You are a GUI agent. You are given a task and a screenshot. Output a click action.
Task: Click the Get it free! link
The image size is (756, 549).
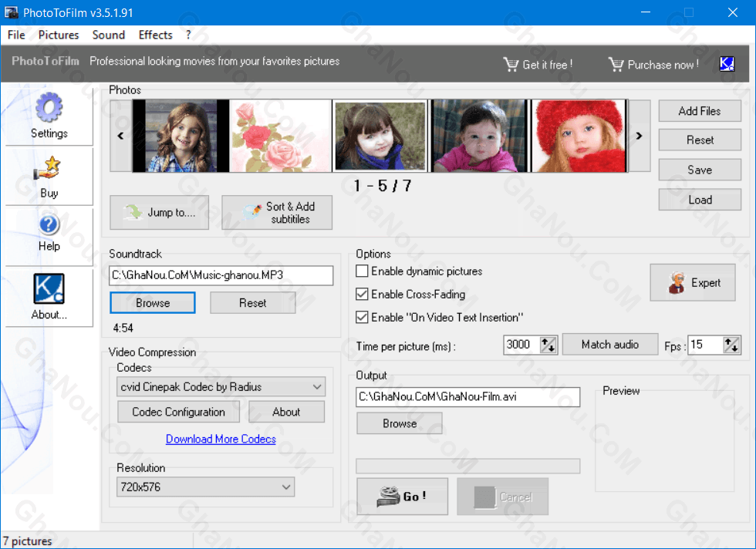pos(547,64)
